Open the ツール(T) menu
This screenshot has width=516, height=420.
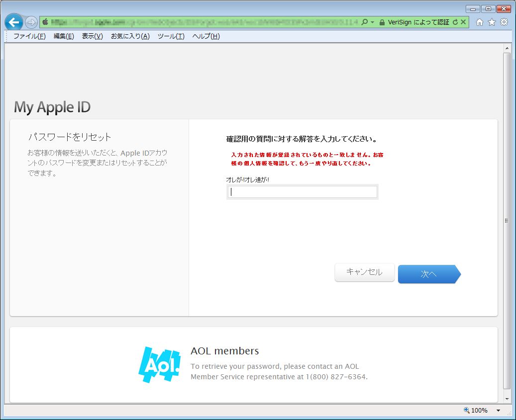pos(171,36)
